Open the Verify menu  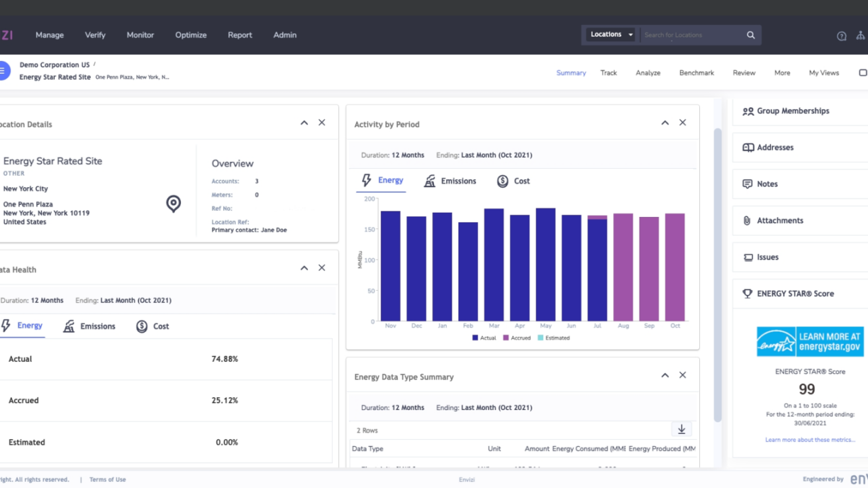click(x=95, y=35)
